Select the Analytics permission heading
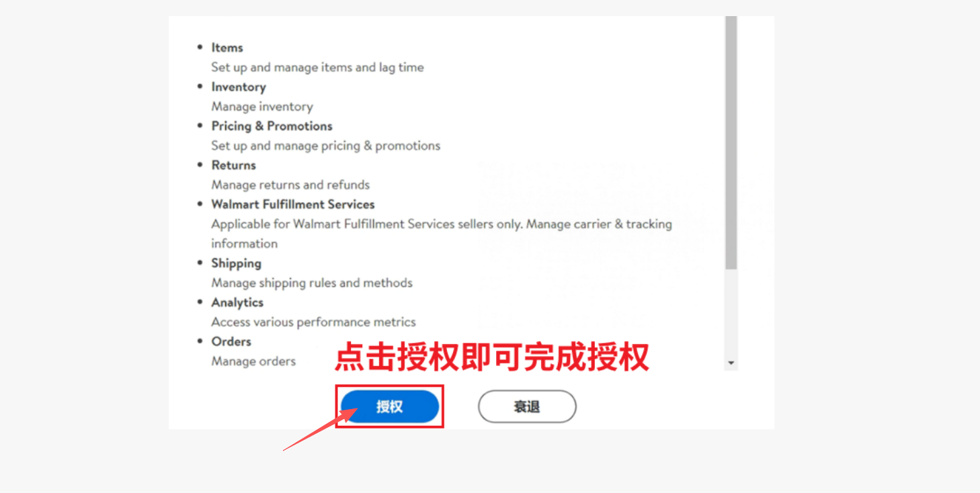Image resolution: width=980 pixels, height=493 pixels. point(237,302)
